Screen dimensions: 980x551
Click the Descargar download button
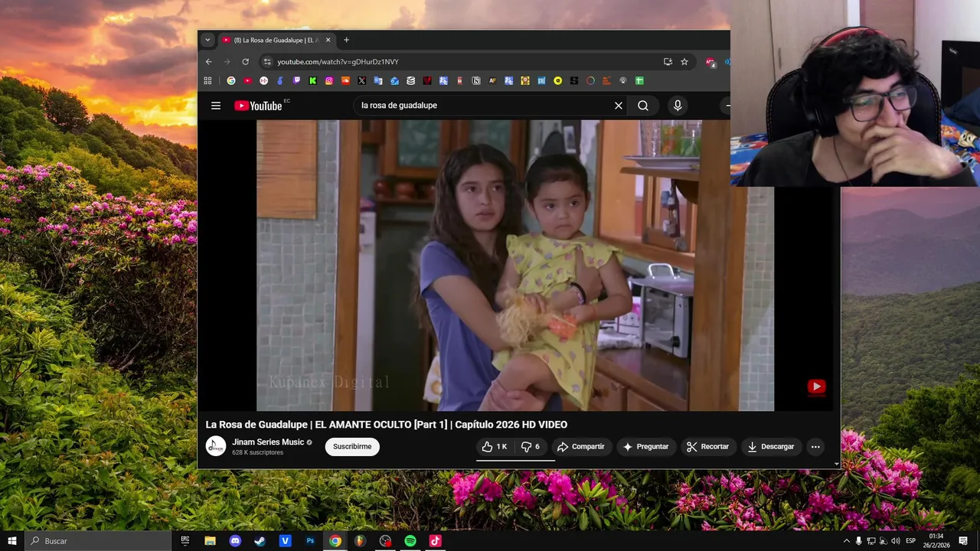(771, 447)
